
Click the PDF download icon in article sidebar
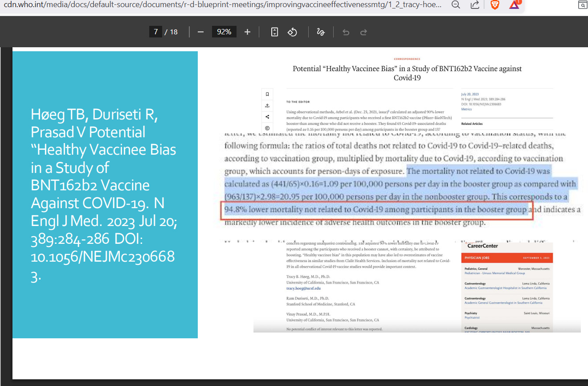coord(267,106)
